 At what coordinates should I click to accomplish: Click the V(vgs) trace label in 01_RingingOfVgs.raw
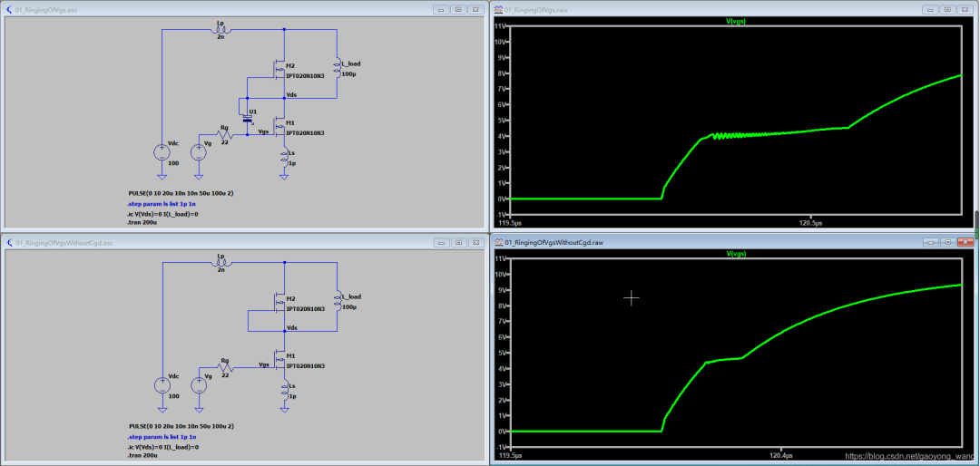coord(736,21)
